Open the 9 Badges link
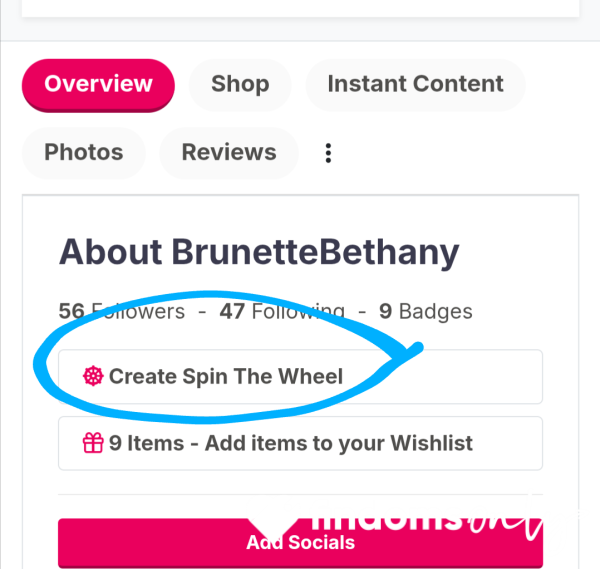 tap(426, 311)
